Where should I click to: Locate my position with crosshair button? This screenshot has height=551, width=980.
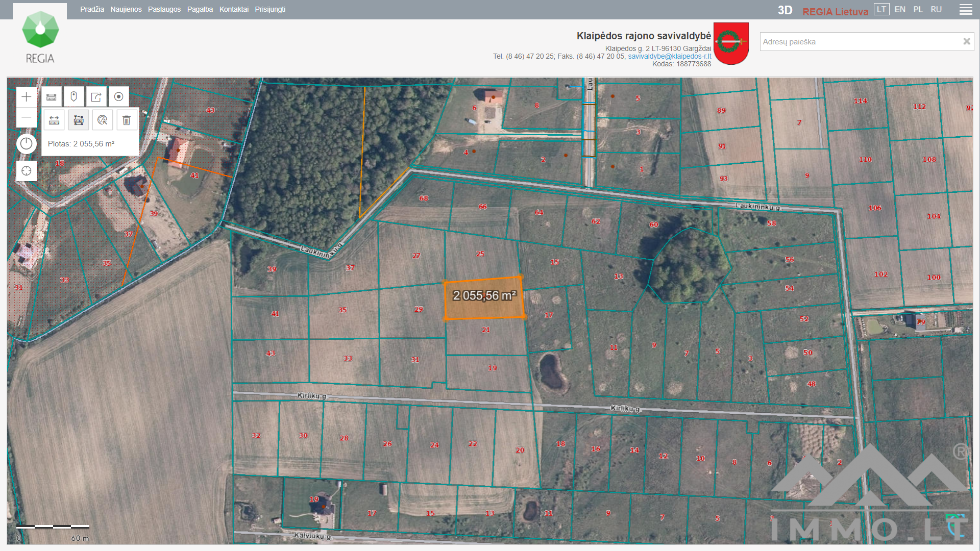pyautogui.click(x=27, y=171)
